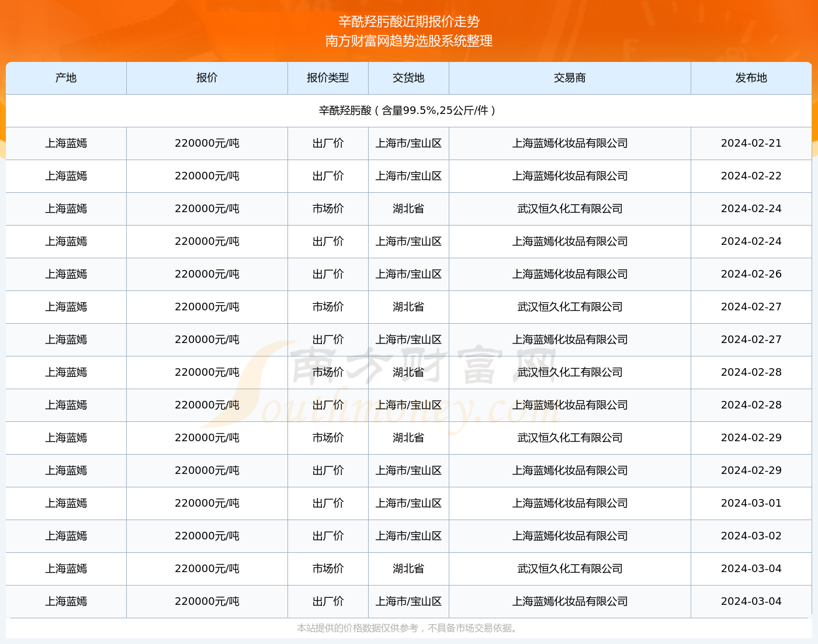This screenshot has height=644, width=818.
Task: Click 市场价 in the 2024-02-29 row
Action: (328, 438)
